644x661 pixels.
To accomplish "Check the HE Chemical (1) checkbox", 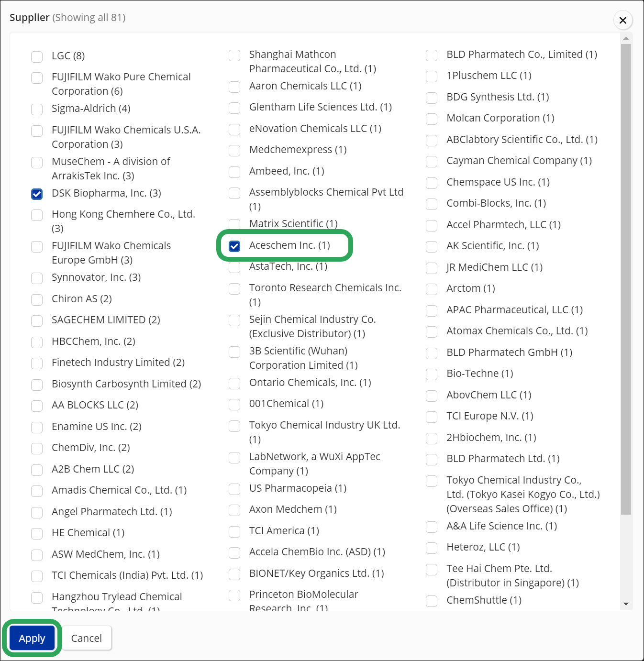I will (x=37, y=534).
